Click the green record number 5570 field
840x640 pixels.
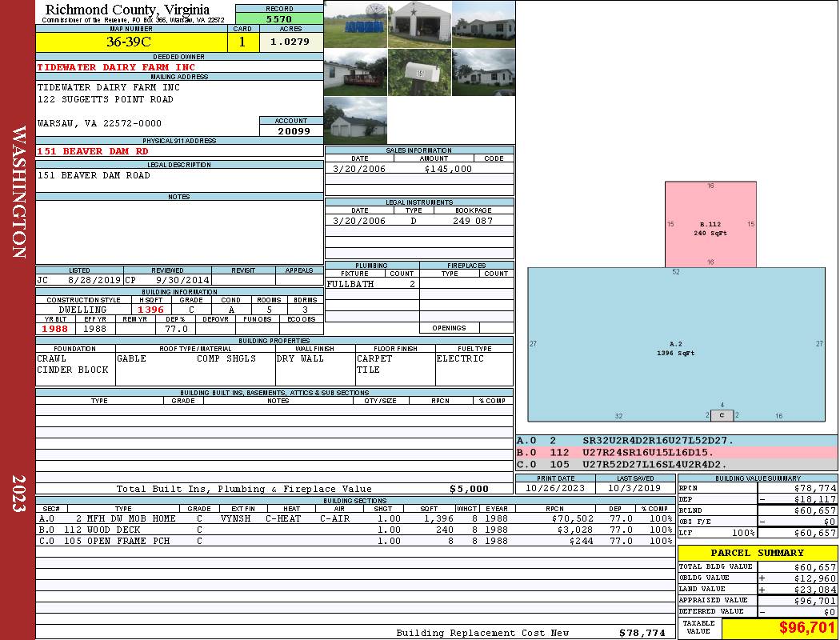click(279, 18)
